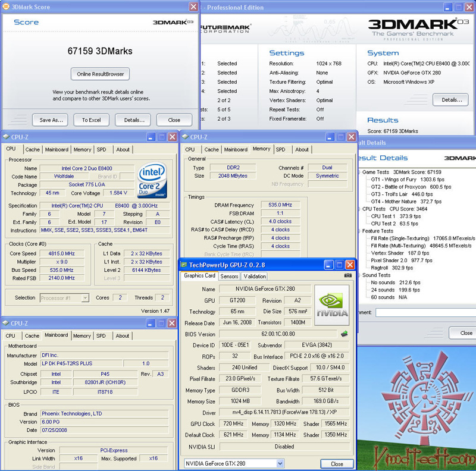Open the Processor #1 selection dropdown
The image size is (476, 471).
coord(85,298)
